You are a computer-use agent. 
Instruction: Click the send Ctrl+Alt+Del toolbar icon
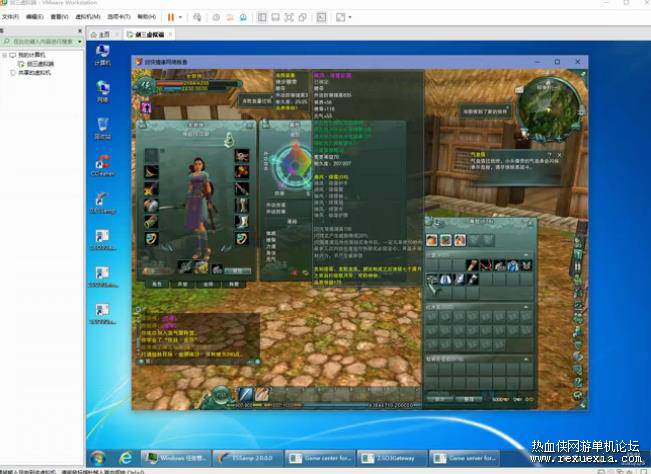[197, 17]
